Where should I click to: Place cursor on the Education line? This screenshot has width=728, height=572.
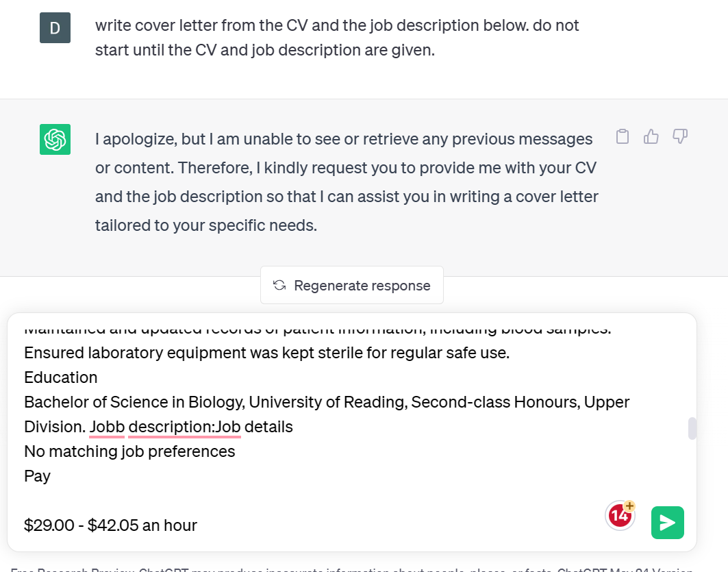(x=61, y=377)
